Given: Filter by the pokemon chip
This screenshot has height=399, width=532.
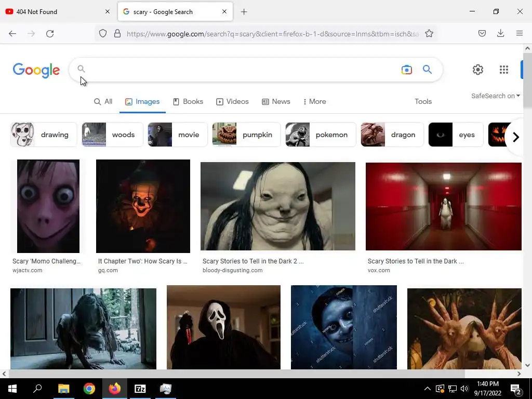Looking at the screenshot, I should pos(321,135).
